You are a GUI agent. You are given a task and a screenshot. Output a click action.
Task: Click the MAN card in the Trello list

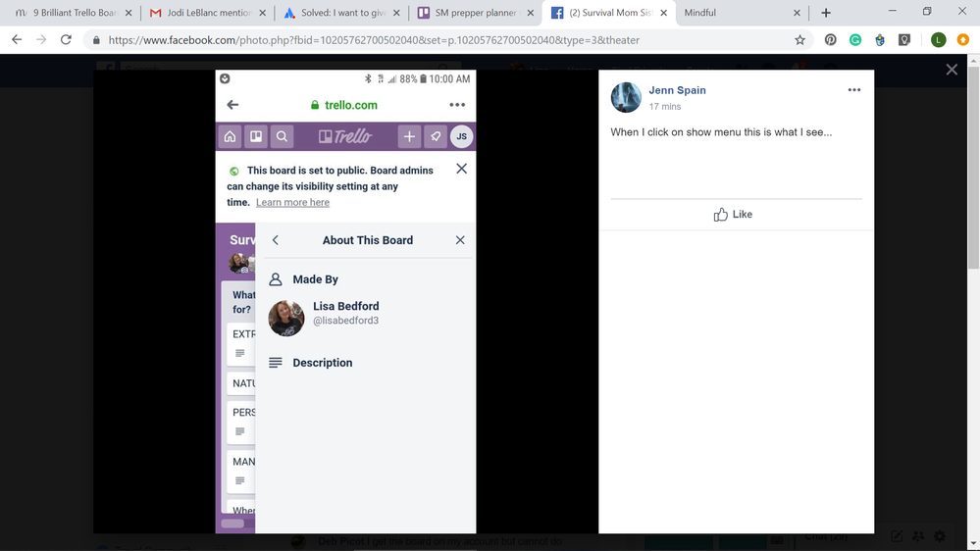(x=240, y=472)
